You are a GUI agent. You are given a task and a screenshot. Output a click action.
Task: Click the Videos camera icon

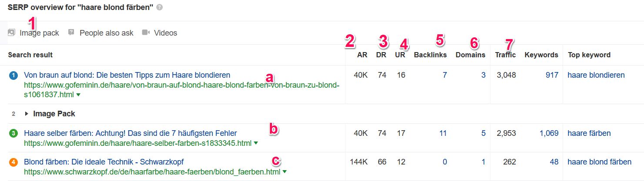point(146,33)
